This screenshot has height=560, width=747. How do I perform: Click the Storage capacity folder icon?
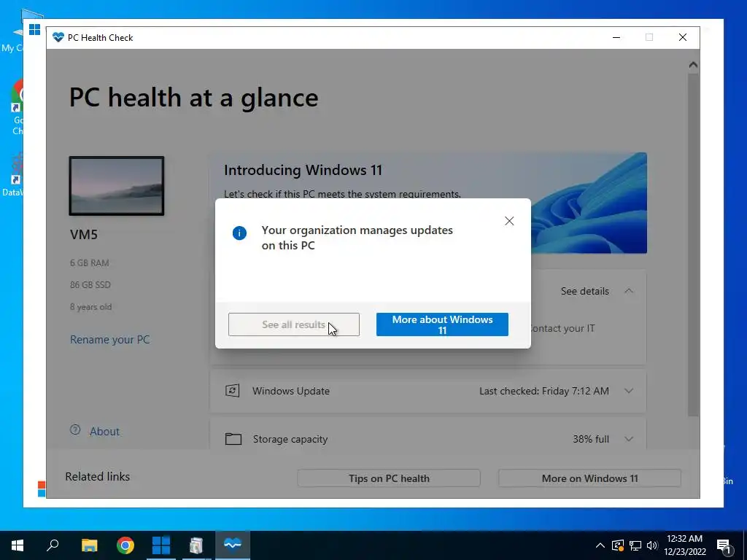pyautogui.click(x=233, y=438)
